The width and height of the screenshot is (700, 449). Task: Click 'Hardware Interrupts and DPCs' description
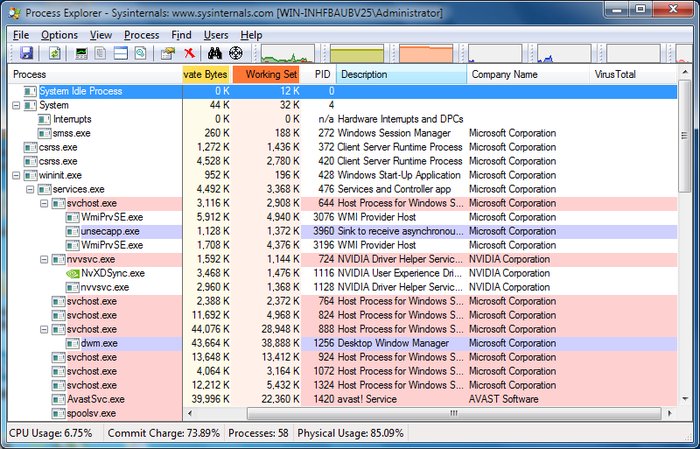[x=400, y=119]
